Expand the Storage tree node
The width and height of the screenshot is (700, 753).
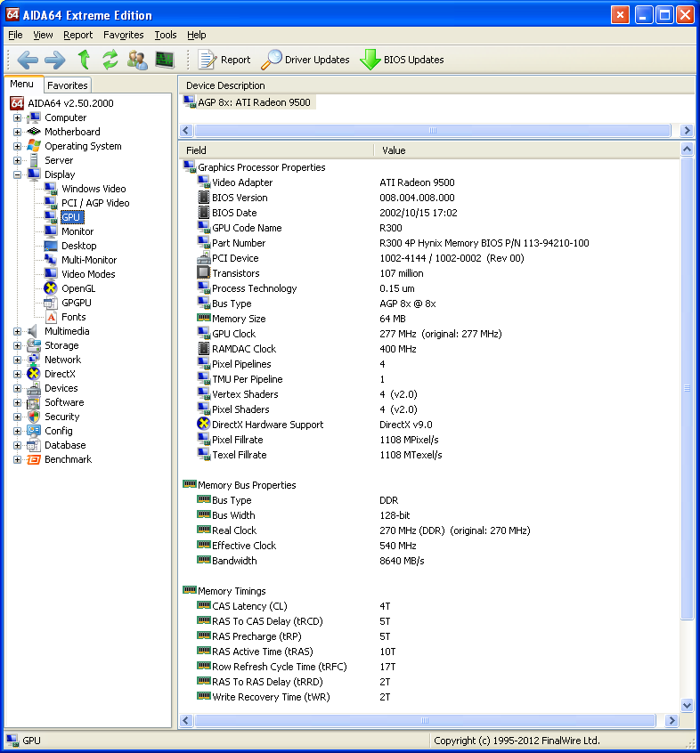click(17, 345)
